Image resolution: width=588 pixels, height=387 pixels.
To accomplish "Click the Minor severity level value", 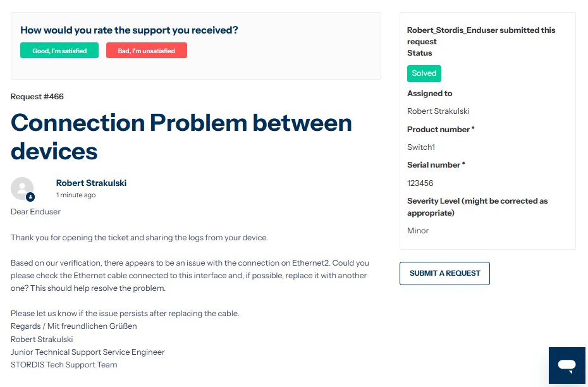I will [418, 231].
